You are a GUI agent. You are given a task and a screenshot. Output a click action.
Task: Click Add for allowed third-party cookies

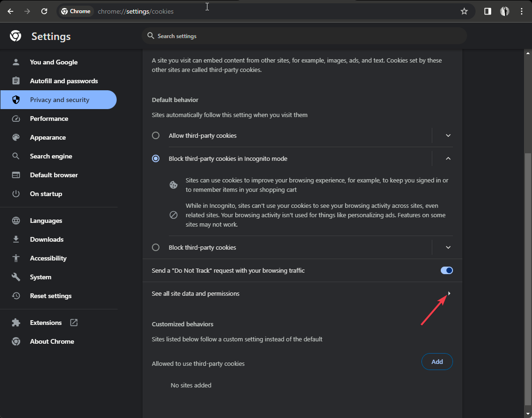click(x=437, y=362)
